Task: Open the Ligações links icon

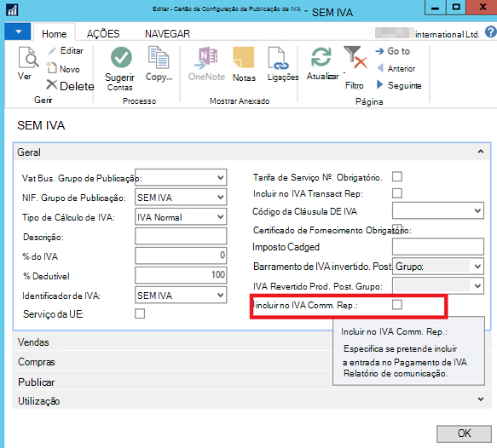Action: (278, 58)
